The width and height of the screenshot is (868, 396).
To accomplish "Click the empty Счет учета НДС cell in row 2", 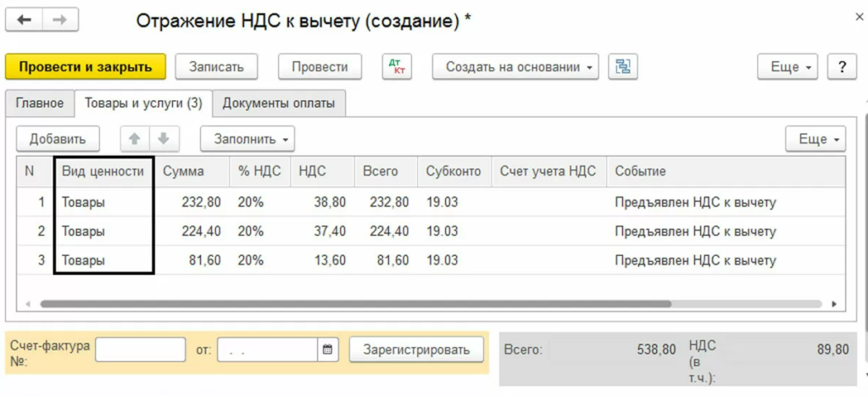I will point(548,231).
